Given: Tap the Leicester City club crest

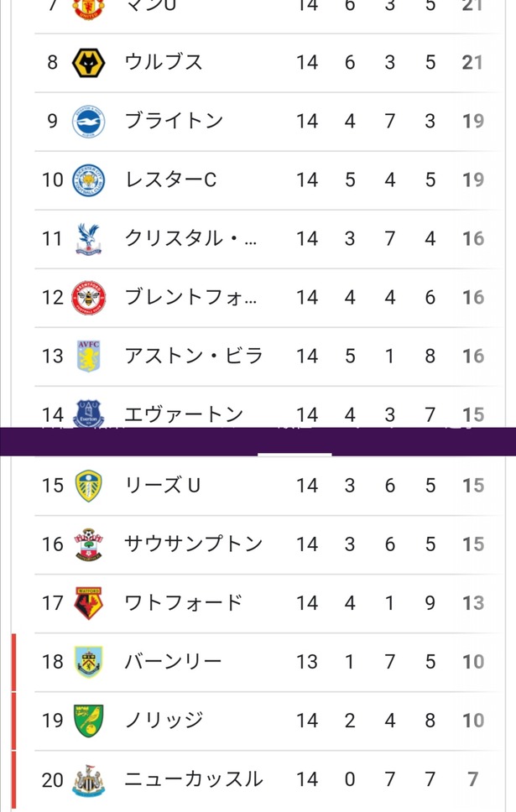Looking at the screenshot, I should click(89, 180).
